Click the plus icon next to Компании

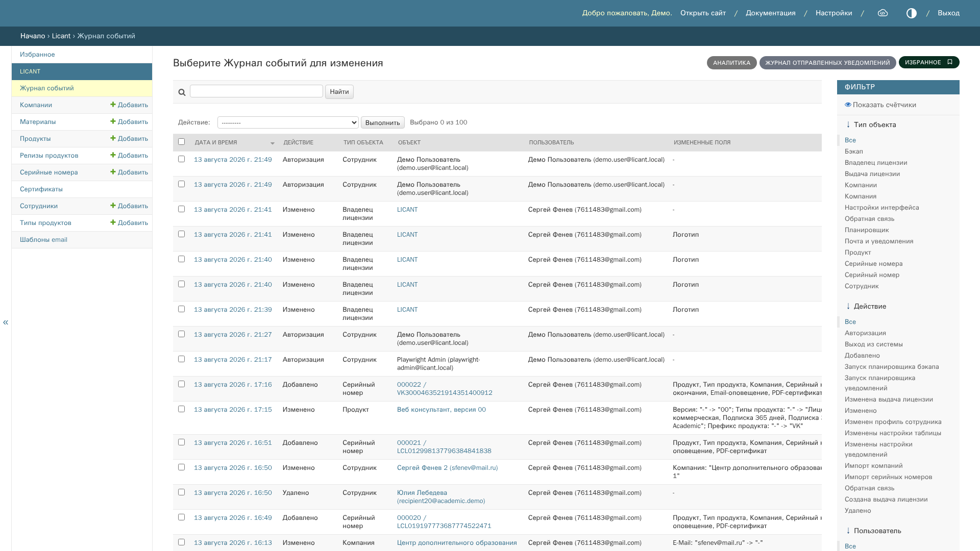[113, 105]
